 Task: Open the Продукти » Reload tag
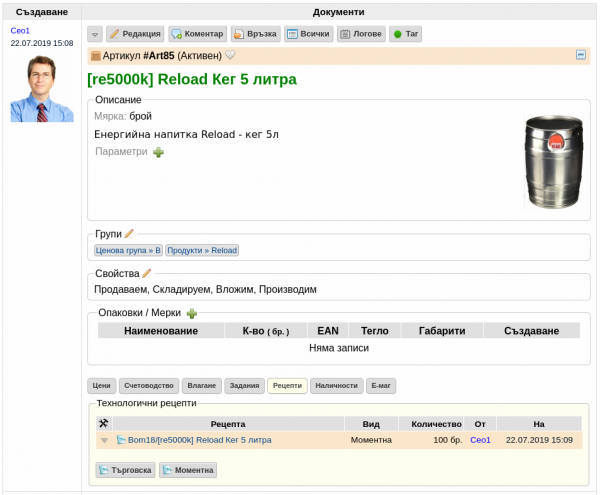pos(202,250)
